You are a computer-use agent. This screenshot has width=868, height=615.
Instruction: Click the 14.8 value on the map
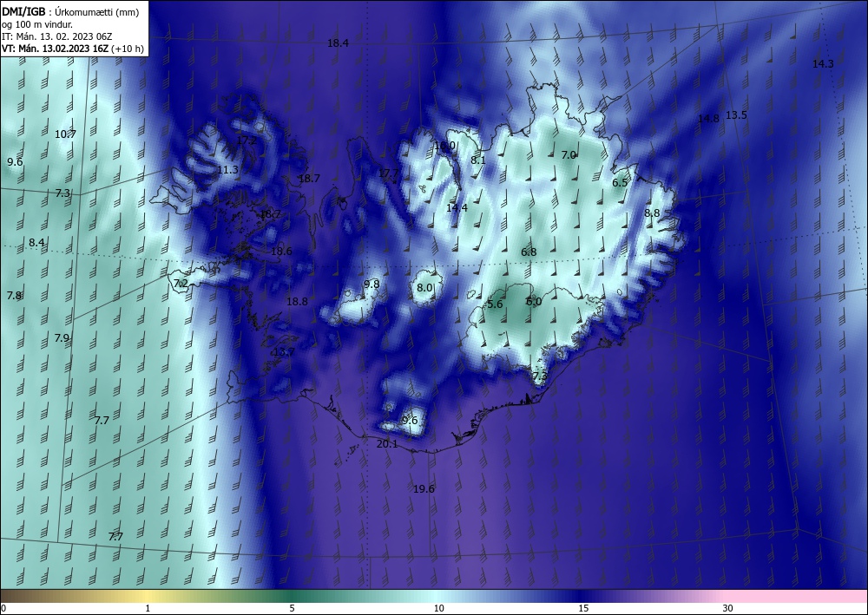[x=708, y=118]
